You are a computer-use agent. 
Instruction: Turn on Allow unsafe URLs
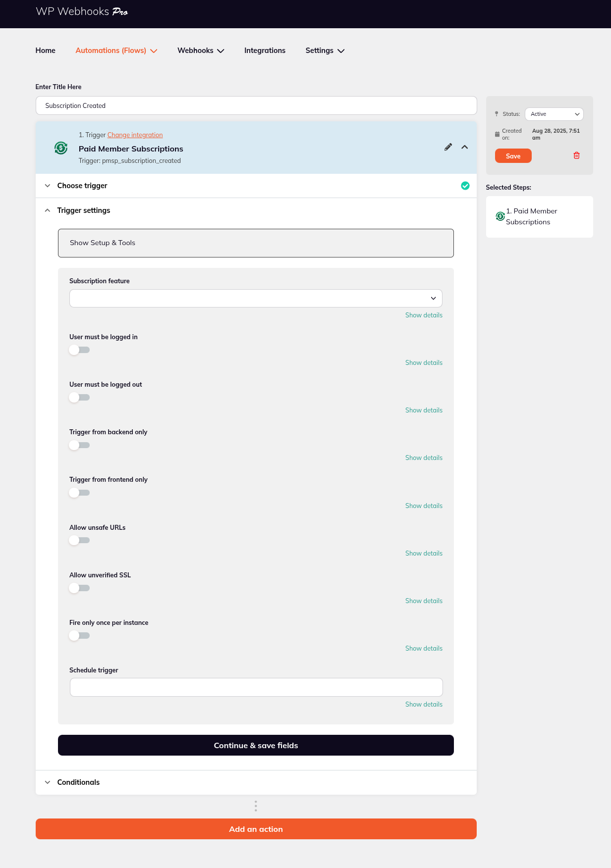coord(79,540)
